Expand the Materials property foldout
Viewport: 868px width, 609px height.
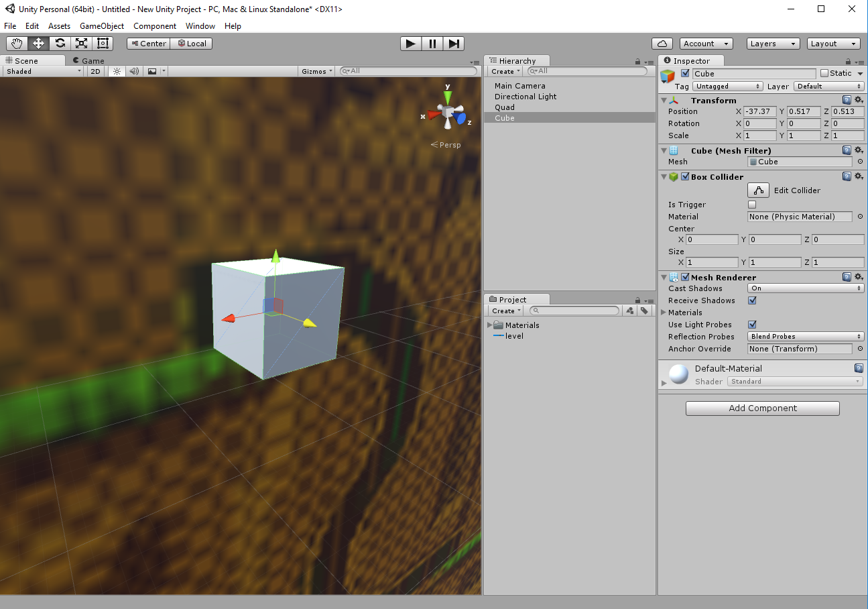[x=664, y=313]
